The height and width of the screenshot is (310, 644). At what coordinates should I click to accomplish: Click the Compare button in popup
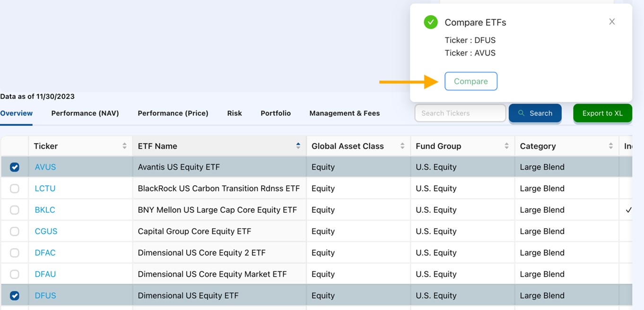click(471, 81)
